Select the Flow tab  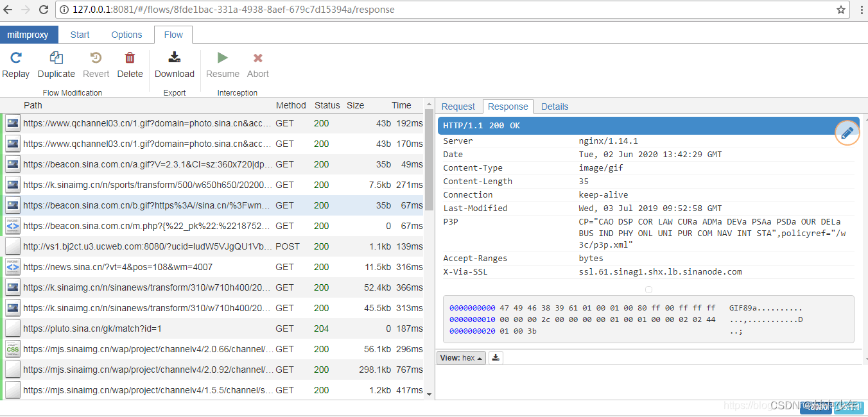click(173, 35)
